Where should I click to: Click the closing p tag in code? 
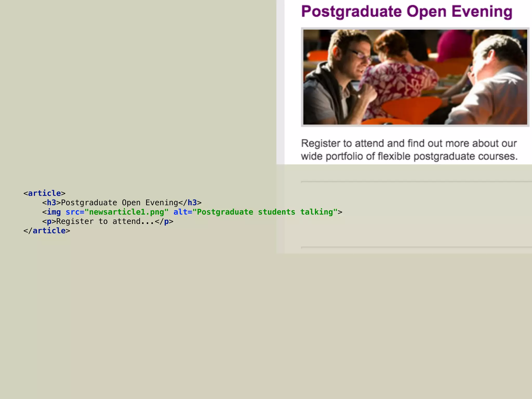pyautogui.click(x=164, y=221)
